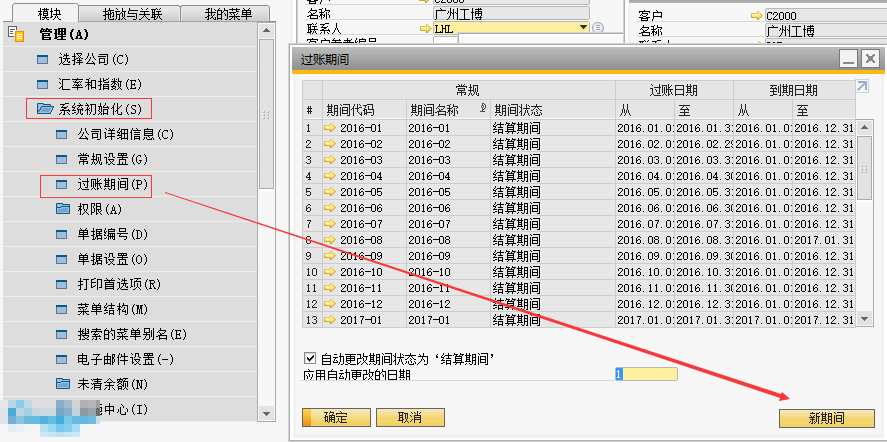
Task: Open the 我的菜单 tab
Action: click(229, 14)
